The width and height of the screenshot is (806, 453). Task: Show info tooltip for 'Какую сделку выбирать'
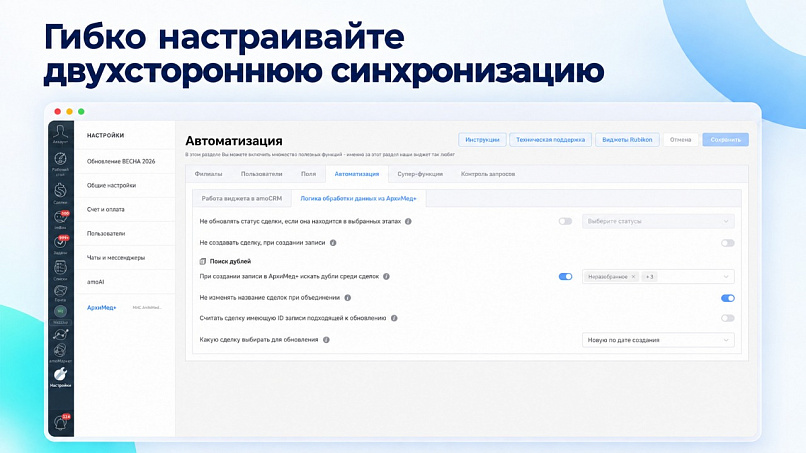pyautogui.click(x=326, y=340)
